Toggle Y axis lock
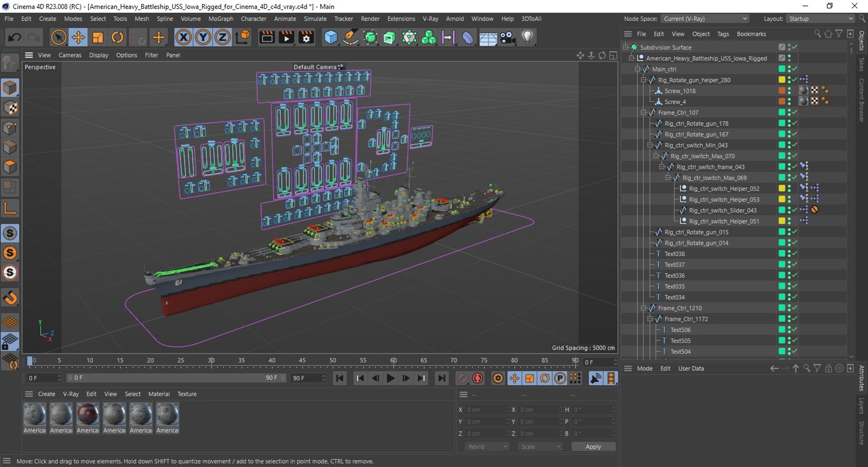The image size is (868, 467). pyautogui.click(x=203, y=38)
